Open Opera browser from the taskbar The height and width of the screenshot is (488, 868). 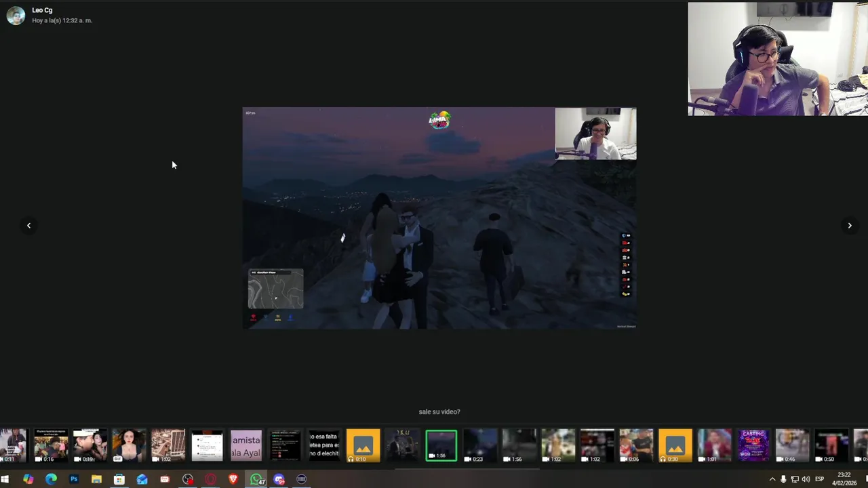click(210, 479)
